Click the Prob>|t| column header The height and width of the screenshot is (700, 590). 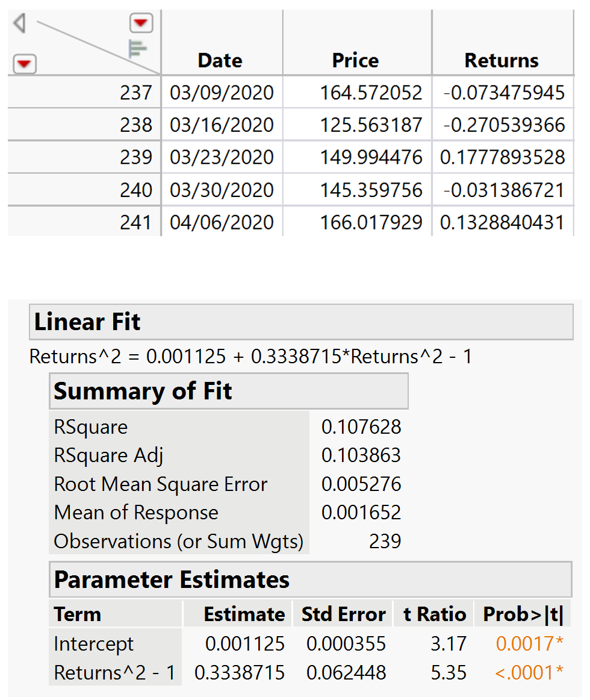point(523,614)
